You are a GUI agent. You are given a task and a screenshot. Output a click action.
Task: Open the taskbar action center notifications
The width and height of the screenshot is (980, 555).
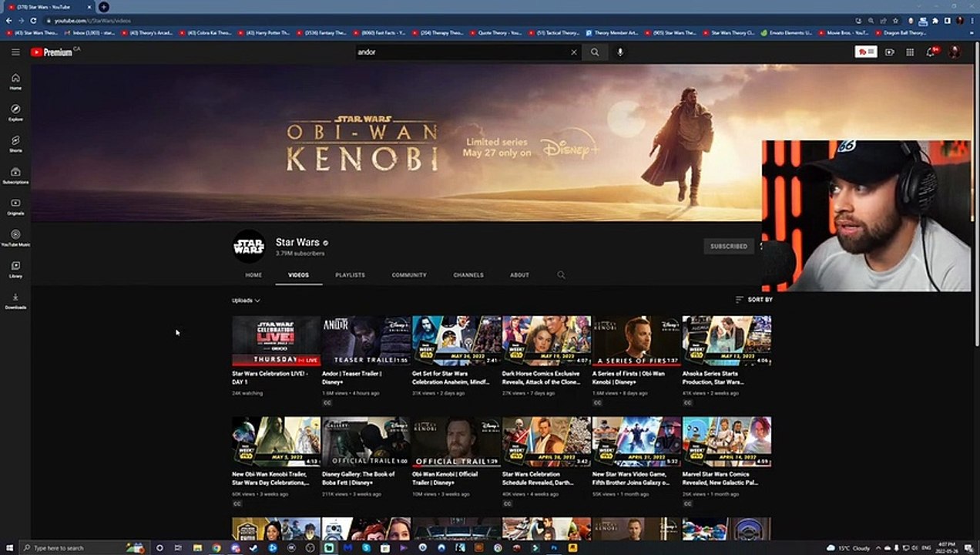pyautogui.click(x=968, y=547)
